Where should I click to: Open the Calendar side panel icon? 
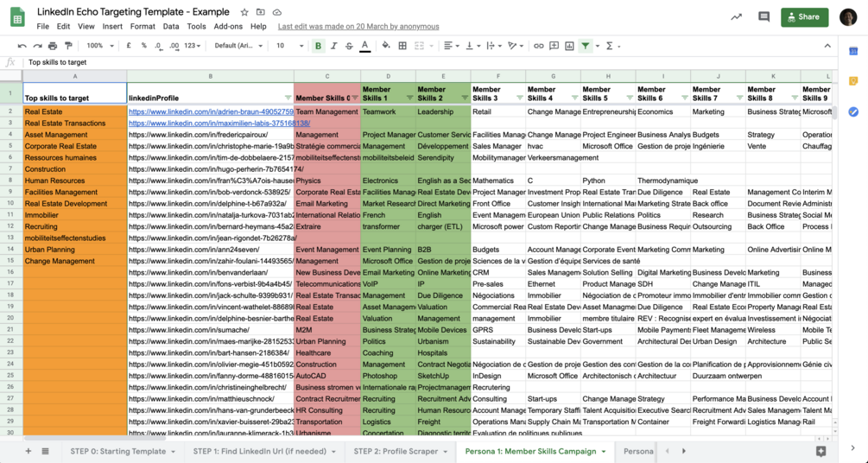click(x=853, y=52)
